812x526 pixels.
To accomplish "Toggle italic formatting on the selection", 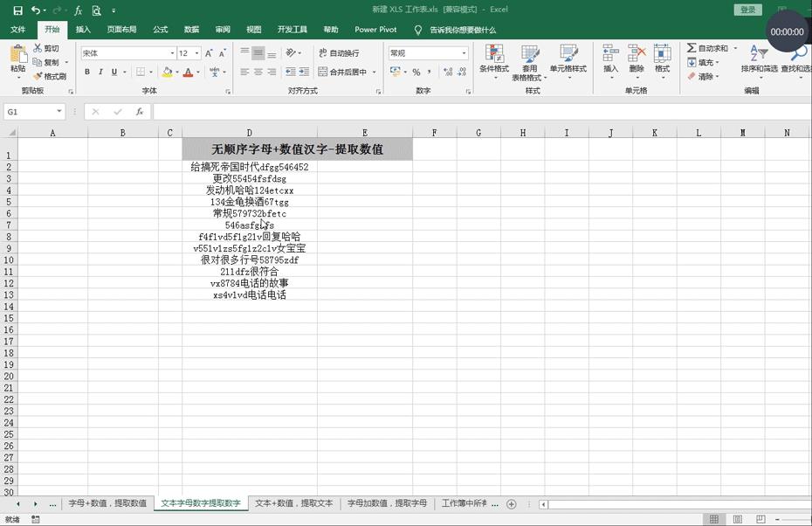I will pos(100,72).
